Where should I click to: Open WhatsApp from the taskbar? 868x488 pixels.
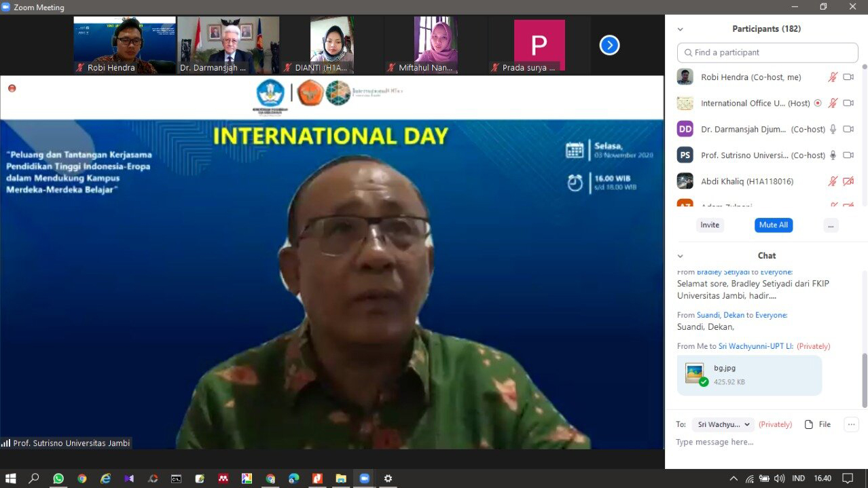58,478
